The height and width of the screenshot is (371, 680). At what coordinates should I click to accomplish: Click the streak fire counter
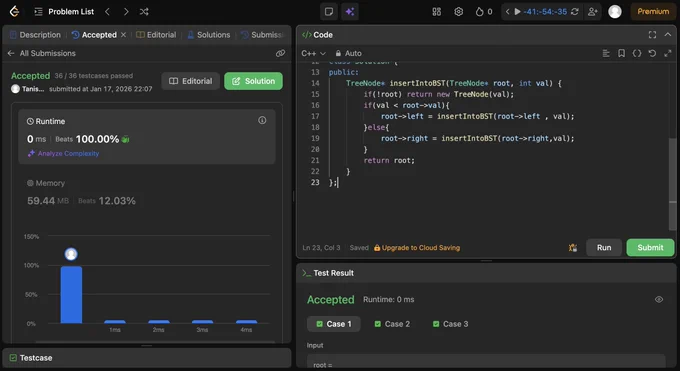(484, 12)
